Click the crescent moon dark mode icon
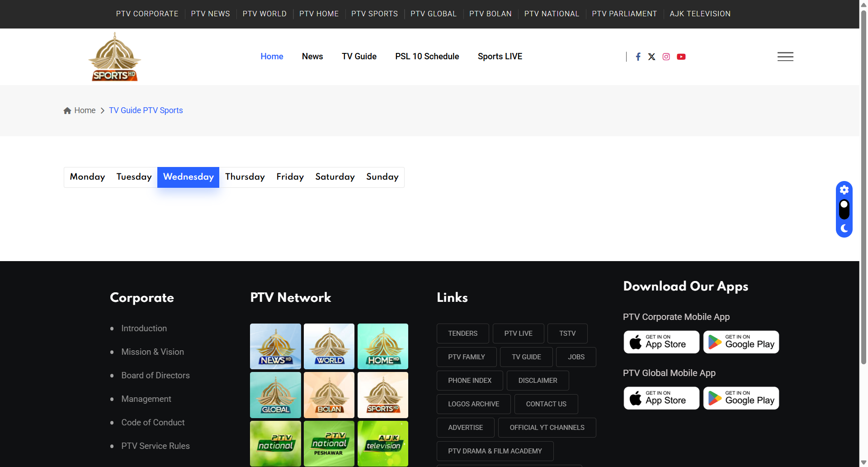 coord(844,229)
